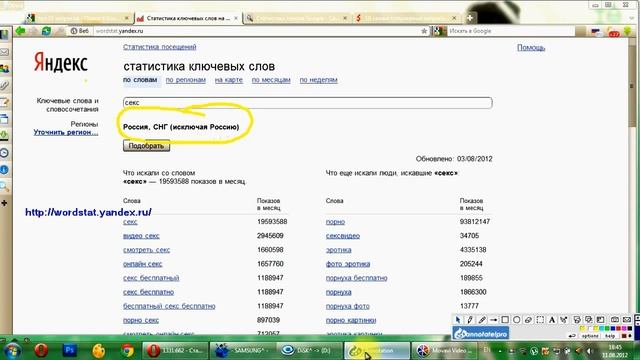
Task: Open Annotate Pro options
Action: (x=590, y=336)
